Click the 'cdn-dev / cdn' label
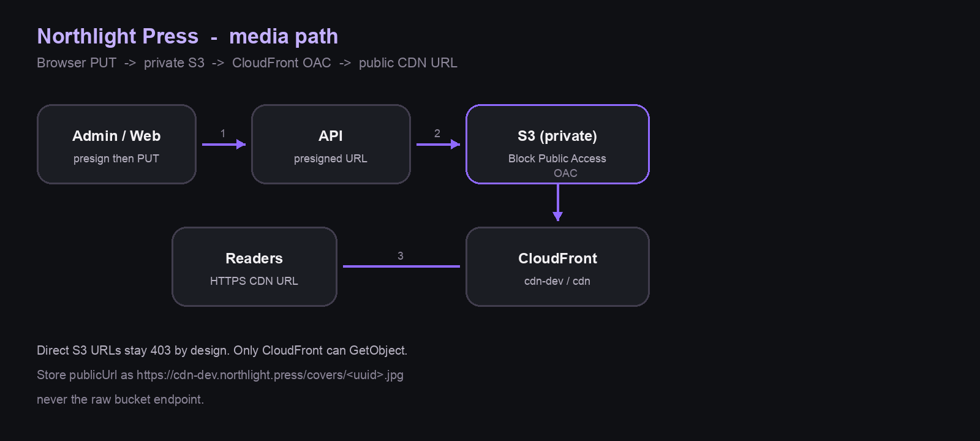Image resolution: width=980 pixels, height=441 pixels. 557,281
